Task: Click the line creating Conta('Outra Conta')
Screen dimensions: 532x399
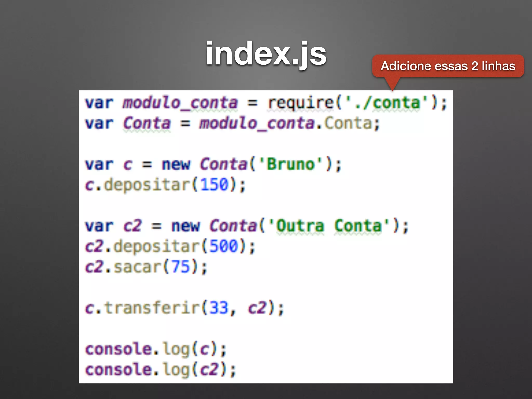Action: (x=247, y=226)
